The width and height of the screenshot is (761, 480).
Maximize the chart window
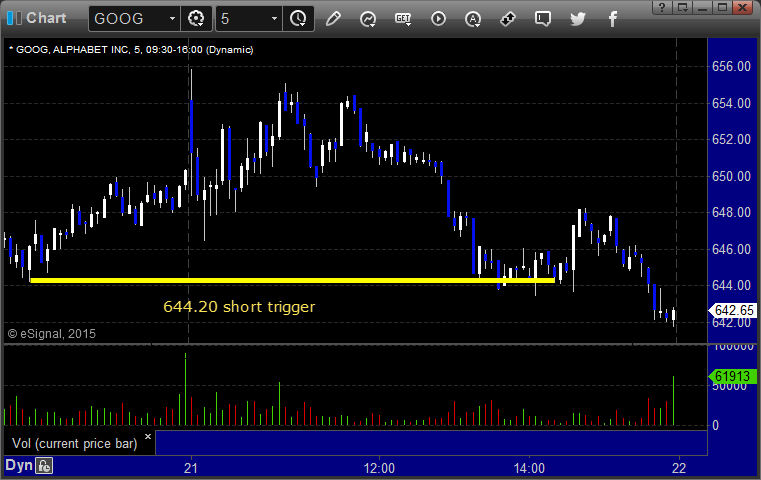tap(722, 7)
